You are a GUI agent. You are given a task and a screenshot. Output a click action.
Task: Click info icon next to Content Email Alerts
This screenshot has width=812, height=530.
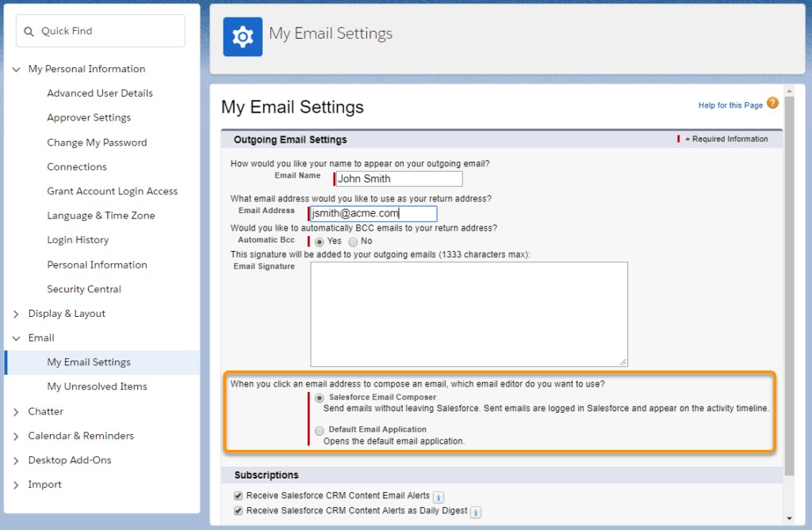pos(438,497)
